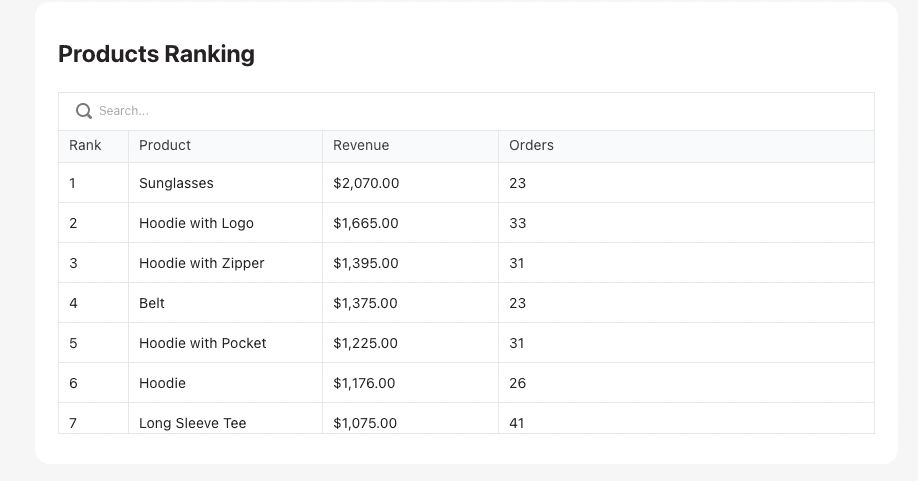
Task: Select the Hoodie with Logo cell
Action: click(196, 223)
